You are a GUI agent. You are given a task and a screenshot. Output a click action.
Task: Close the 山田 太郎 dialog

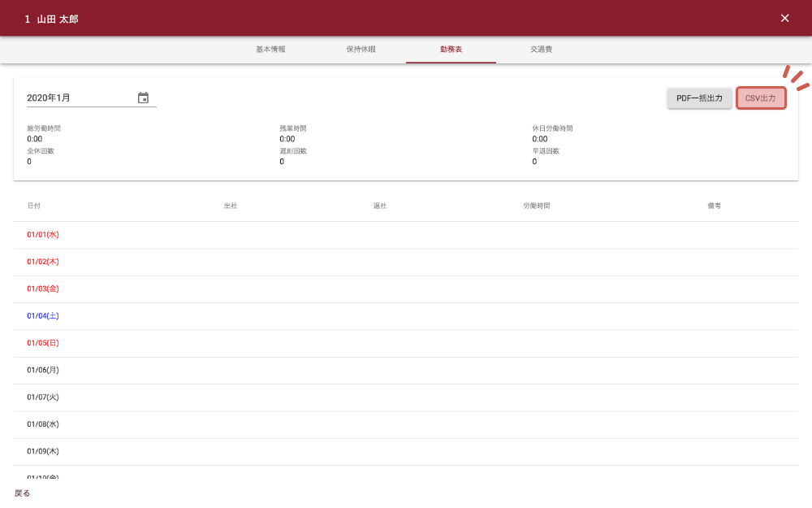coord(784,18)
